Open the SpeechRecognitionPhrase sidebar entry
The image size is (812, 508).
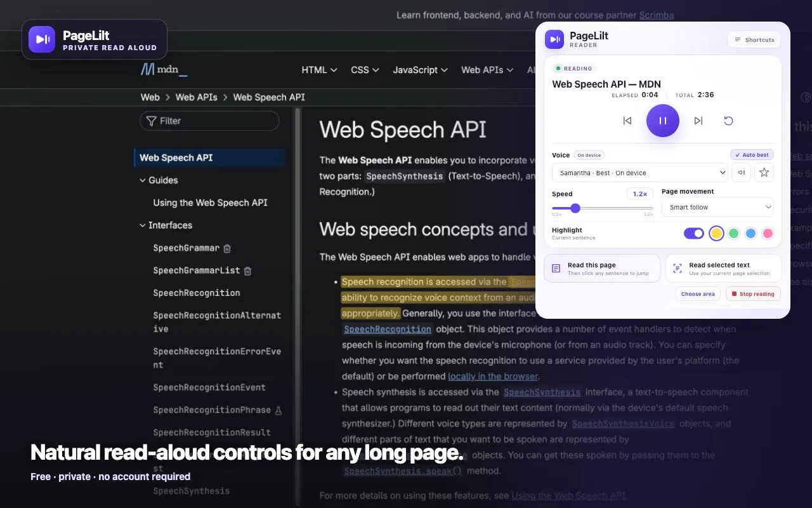point(212,410)
